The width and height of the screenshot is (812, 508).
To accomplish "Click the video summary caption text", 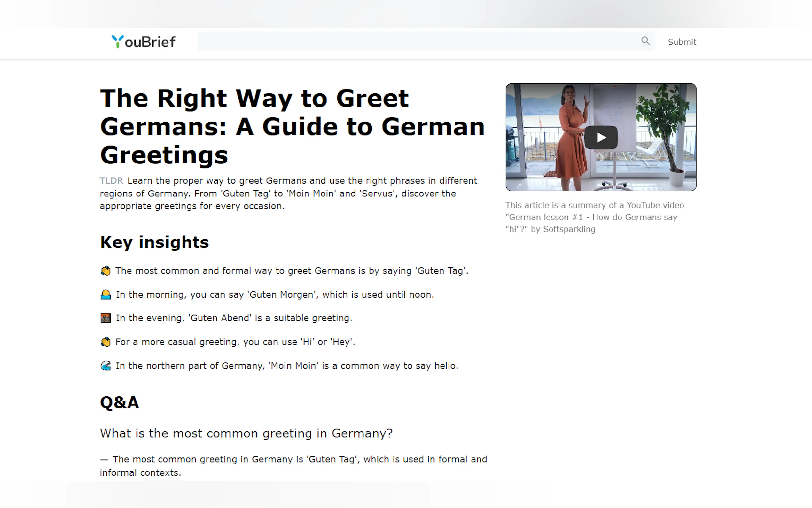I will tap(594, 217).
